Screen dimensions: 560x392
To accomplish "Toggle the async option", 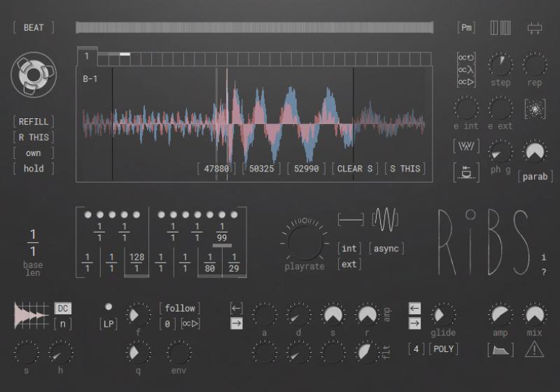I will coord(386,248).
